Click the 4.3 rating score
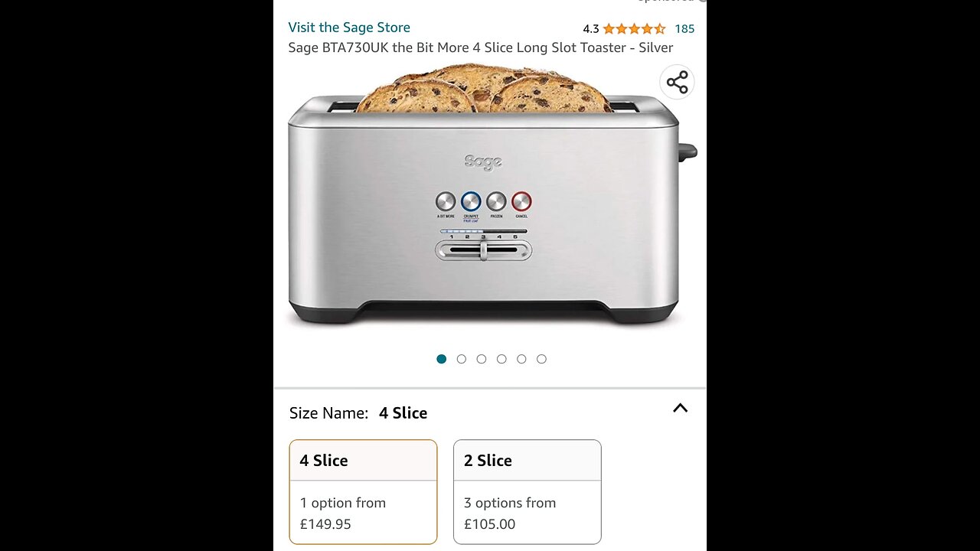The height and width of the screenshot is (551, 980). click(x=590, y=29)
